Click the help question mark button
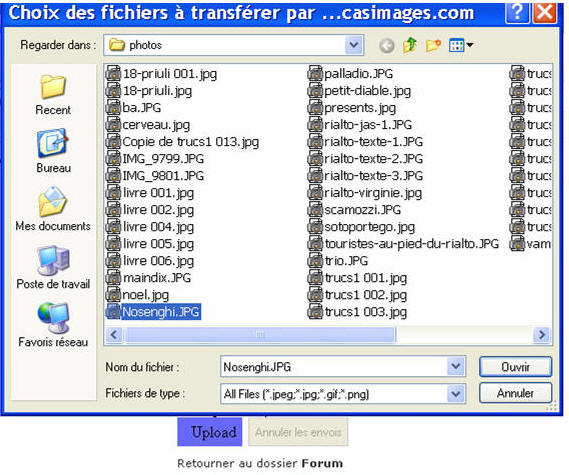Viewport: 569px width, 475px height. 517,12
